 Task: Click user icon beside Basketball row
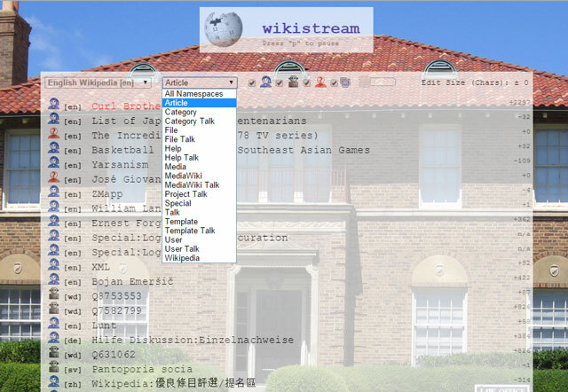tap(53, 148)
